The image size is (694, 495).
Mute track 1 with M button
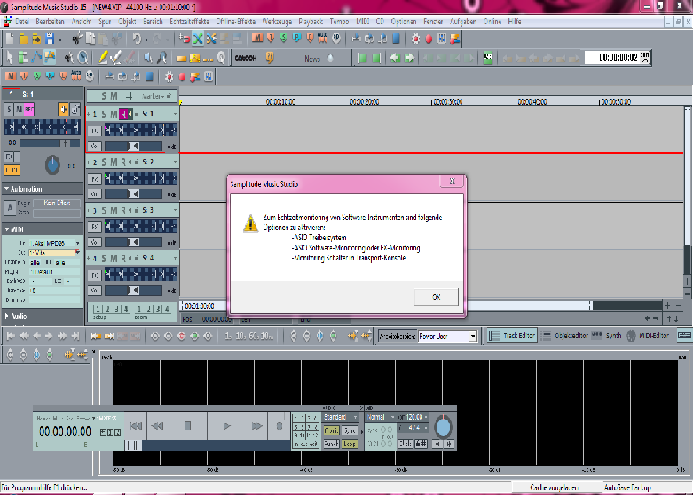click(114, 114)
